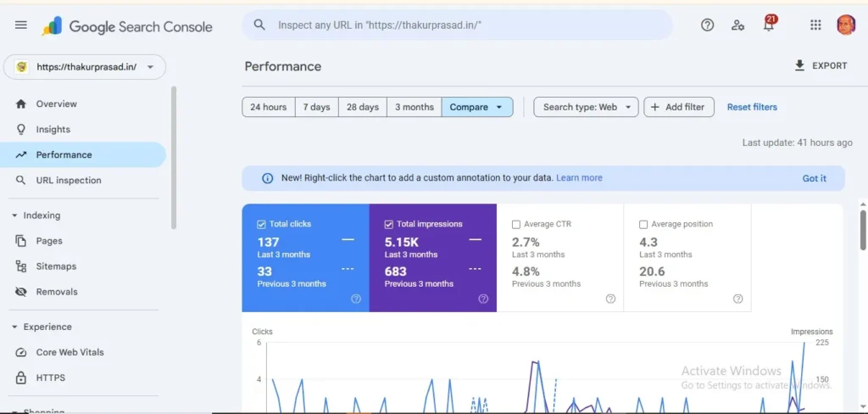868x414 pixels.
Task: Click the Insights lightbulb icon
Action: 21,129
